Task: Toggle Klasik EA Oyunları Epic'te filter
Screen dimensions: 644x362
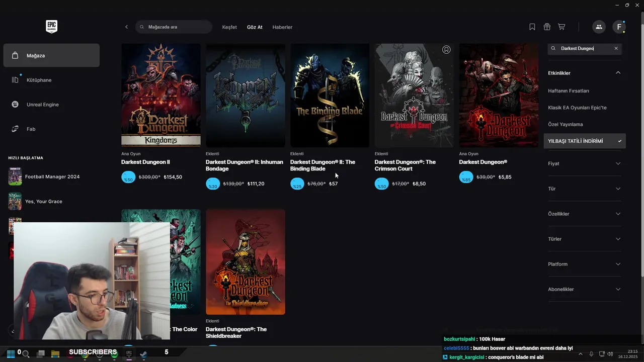Action: coord(577,108)
